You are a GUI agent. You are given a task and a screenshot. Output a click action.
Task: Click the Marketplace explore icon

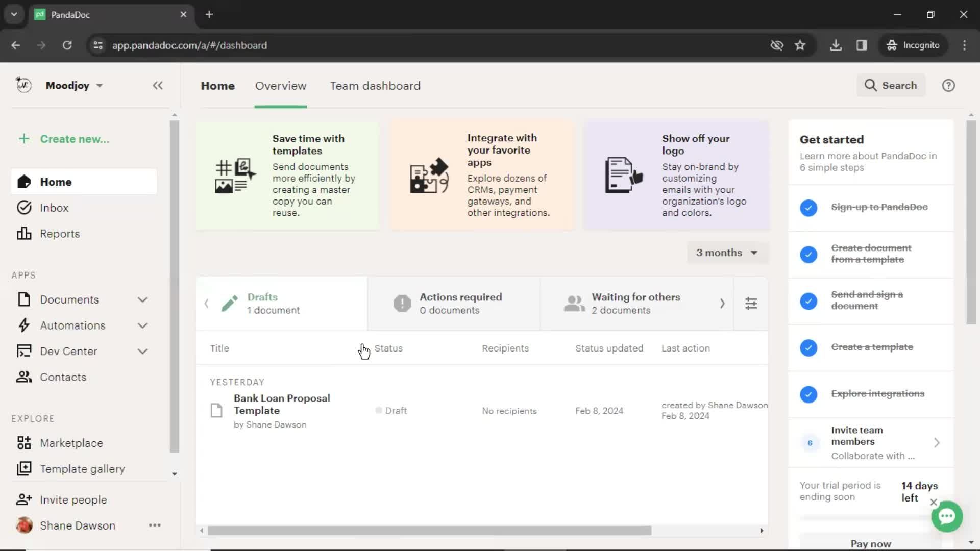pyautogui.click(x=24, y=443)
